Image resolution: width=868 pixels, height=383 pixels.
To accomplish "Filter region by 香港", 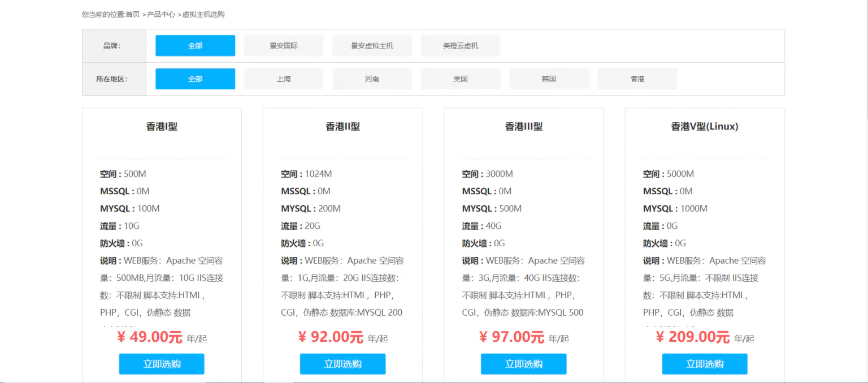I will pyautogui.click(x=637, y=79).
